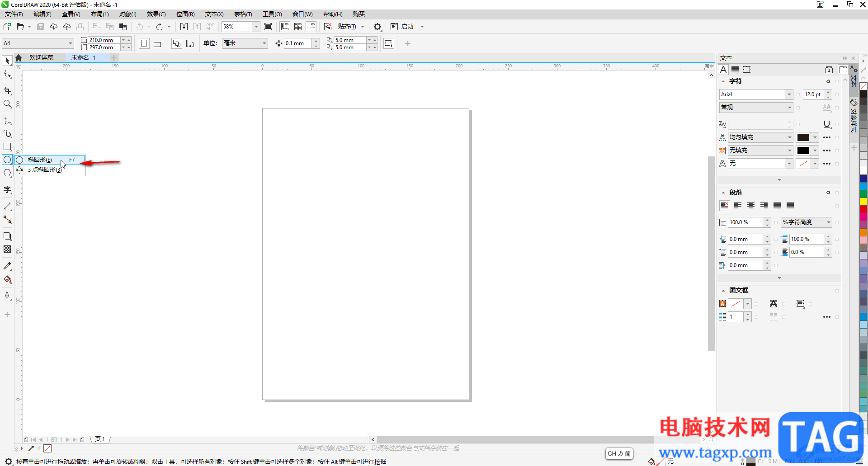Select the Interactive Fill tool
Image resolution: width=868 pixels, height=466 pixels.
7,279
